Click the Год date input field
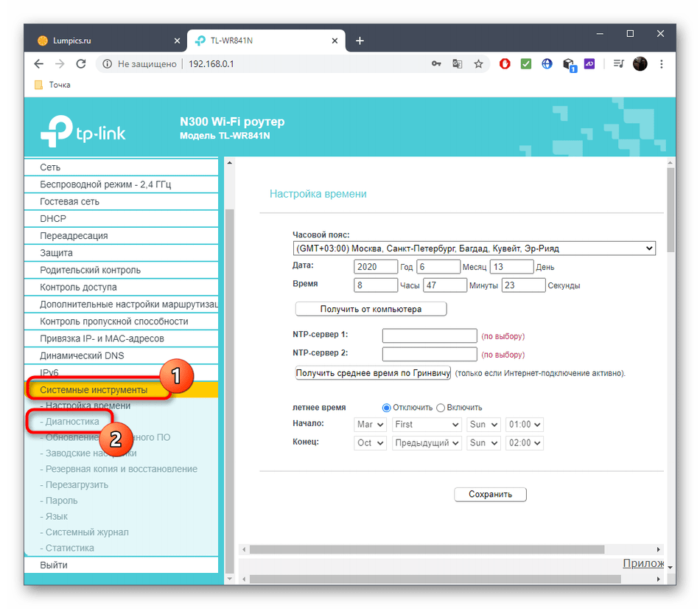The height and width of the screenshot is (609, 700). [x=376, y=267]
